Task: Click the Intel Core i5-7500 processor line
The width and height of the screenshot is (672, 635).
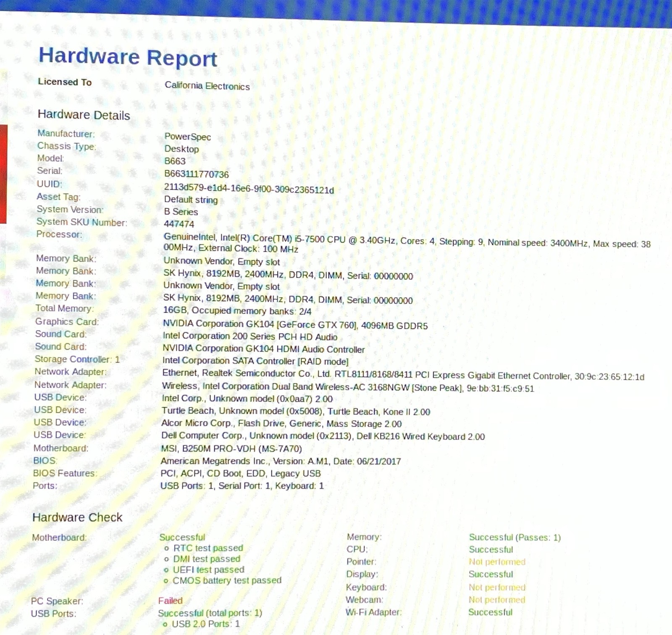Action: tap(407, 243)
